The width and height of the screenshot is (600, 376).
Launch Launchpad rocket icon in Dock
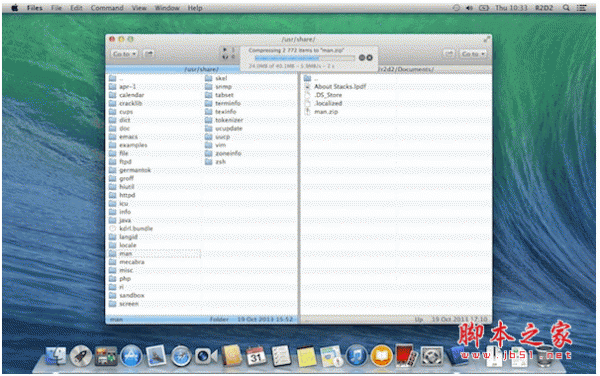tap(81, 356)
